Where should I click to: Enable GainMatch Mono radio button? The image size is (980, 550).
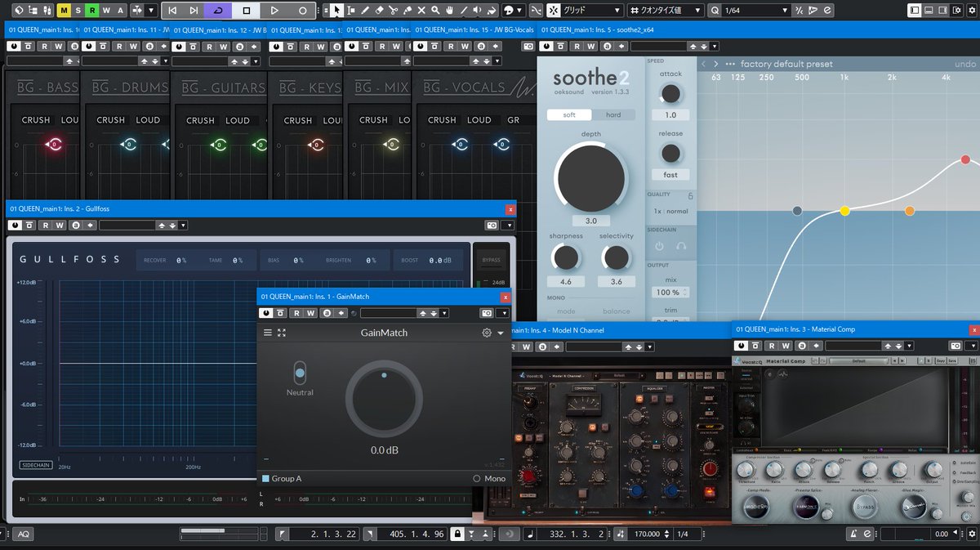tap(477, 478)
